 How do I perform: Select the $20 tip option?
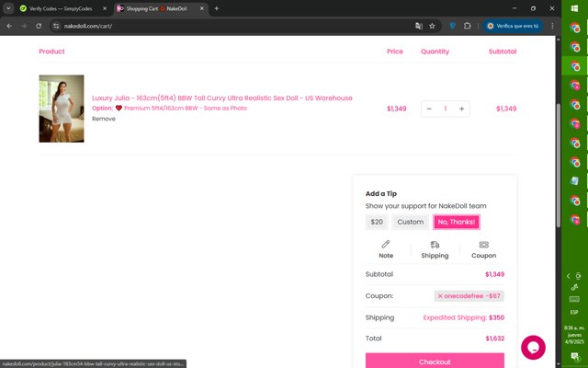[x=377, y=222]
